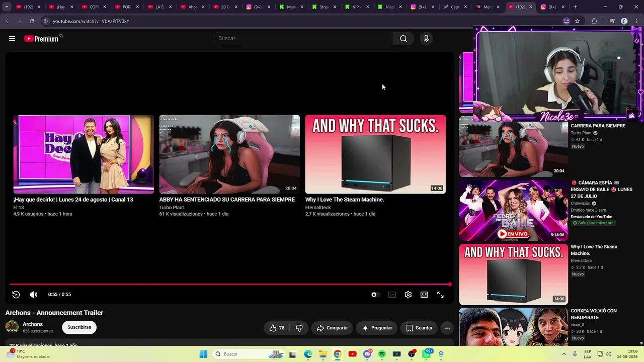Open the Preguntar AI button
The image size is (644, 362).
[377, 328]
